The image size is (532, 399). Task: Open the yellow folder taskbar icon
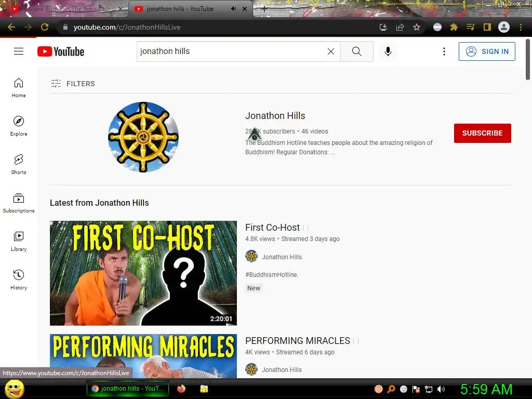pyautogui.click(x=204, y=389)
